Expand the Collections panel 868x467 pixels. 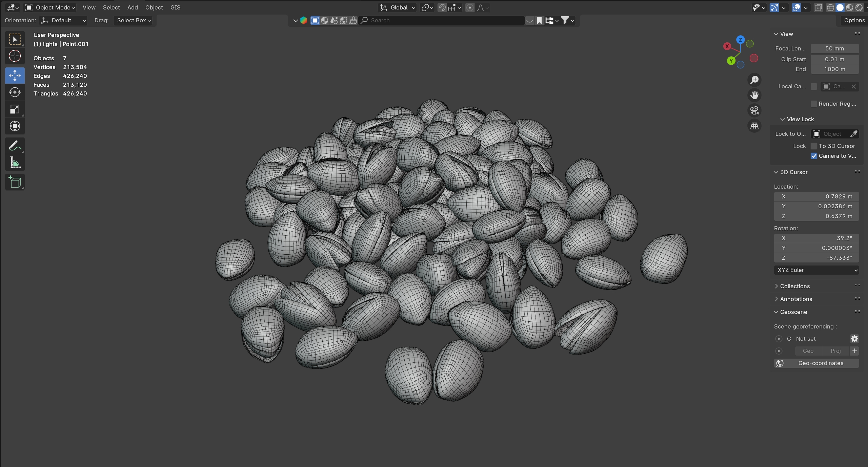tap(794, 286)
